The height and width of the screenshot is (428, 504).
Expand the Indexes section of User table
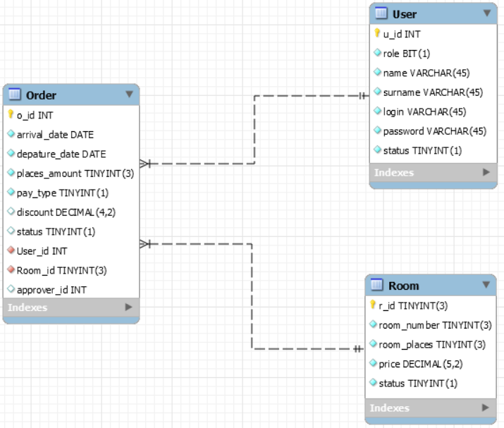pyautogui.click(x=486, y=172)
